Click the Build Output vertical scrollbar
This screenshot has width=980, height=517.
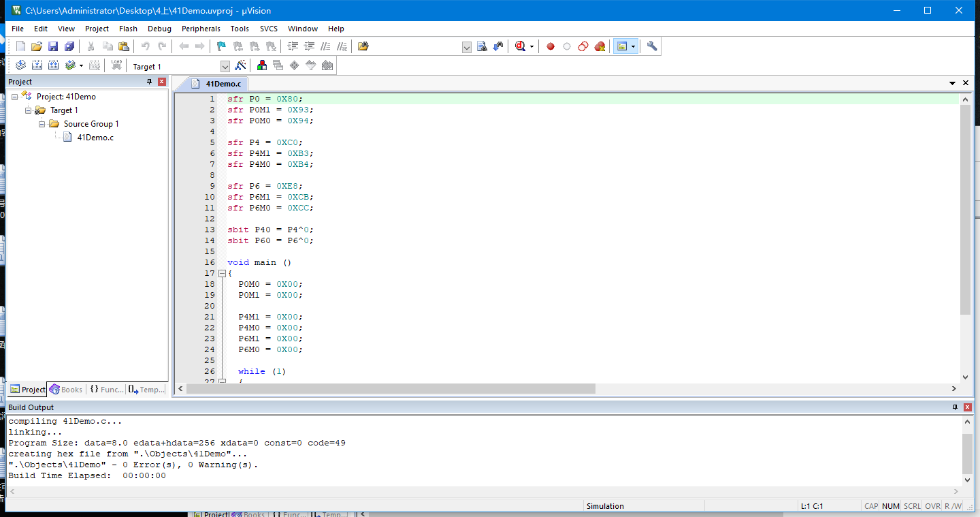[x=967, y=453]
